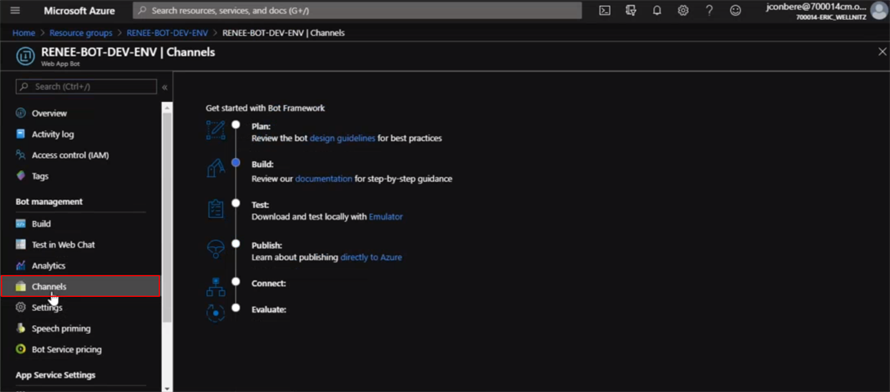This screenshot has height=392, width=890.
Task: Open the Azure portal hamburger menu
Action: click(15, 11)
